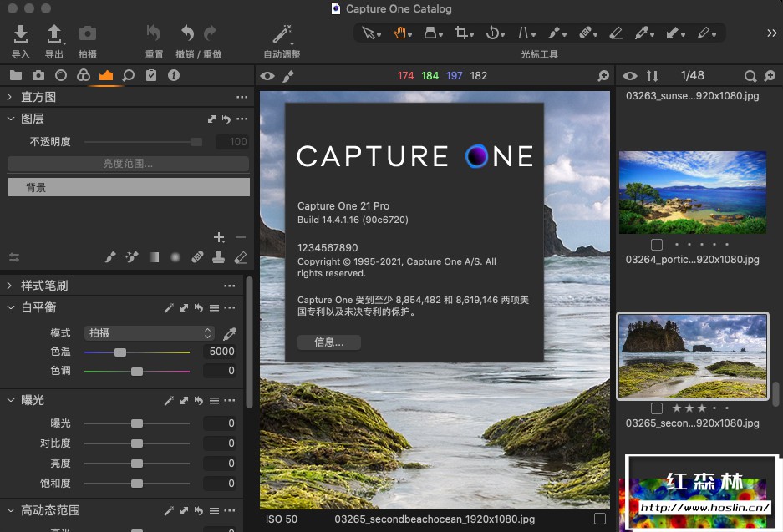Select the Crop tool in toolbar

(x=461, y=33)
